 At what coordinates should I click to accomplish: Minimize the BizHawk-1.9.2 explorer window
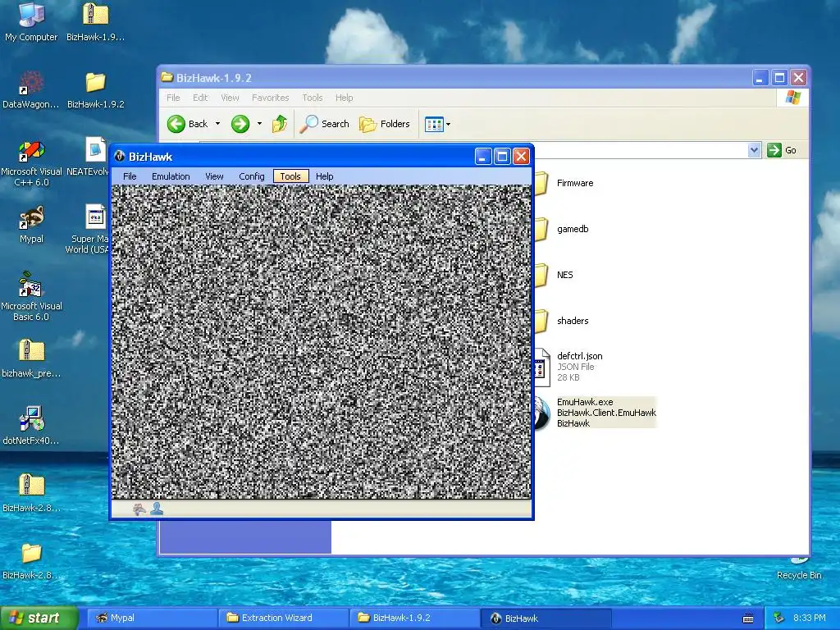(x=760, y=78)
